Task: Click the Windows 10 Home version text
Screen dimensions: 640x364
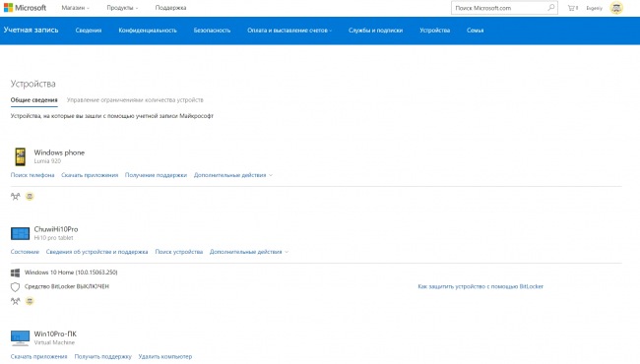Action: pos(71,273)
